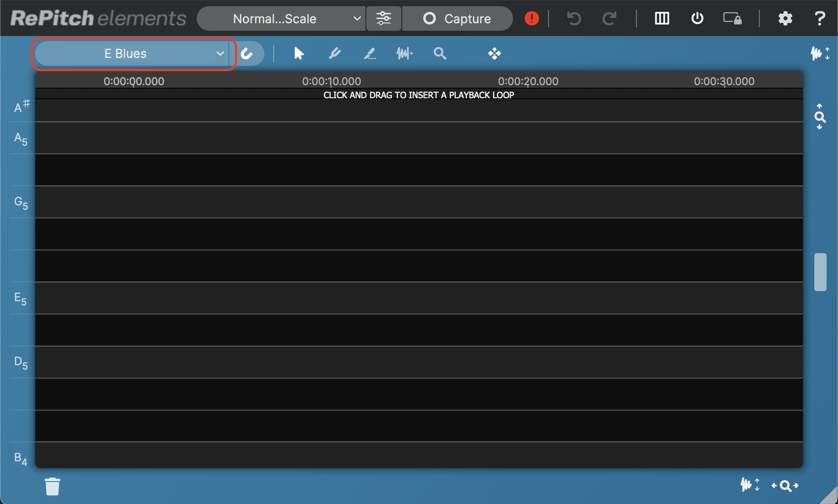This screenshot has height=504, width=838.
Task: Open help via the question mark
Action: point(819,18)
